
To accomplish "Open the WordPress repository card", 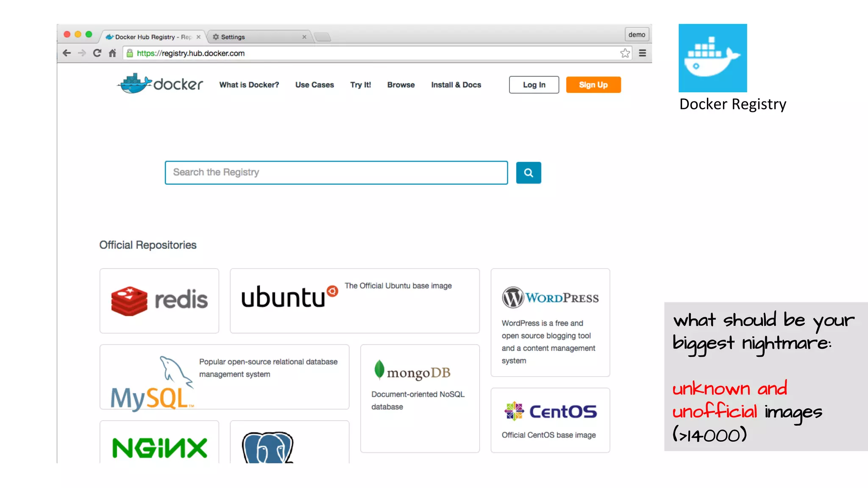I will pos(550,322).
